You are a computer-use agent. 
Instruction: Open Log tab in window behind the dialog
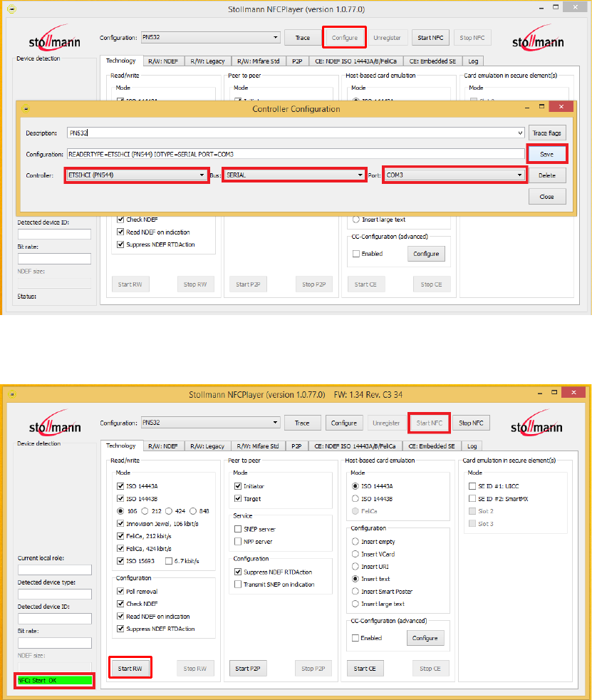[x=473, y=61]
